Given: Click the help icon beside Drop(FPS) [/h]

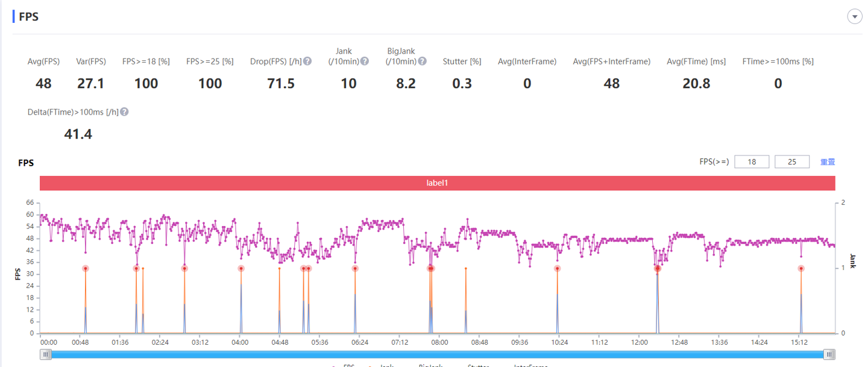Looking at the screenshot, I should (x=307, y=61).
